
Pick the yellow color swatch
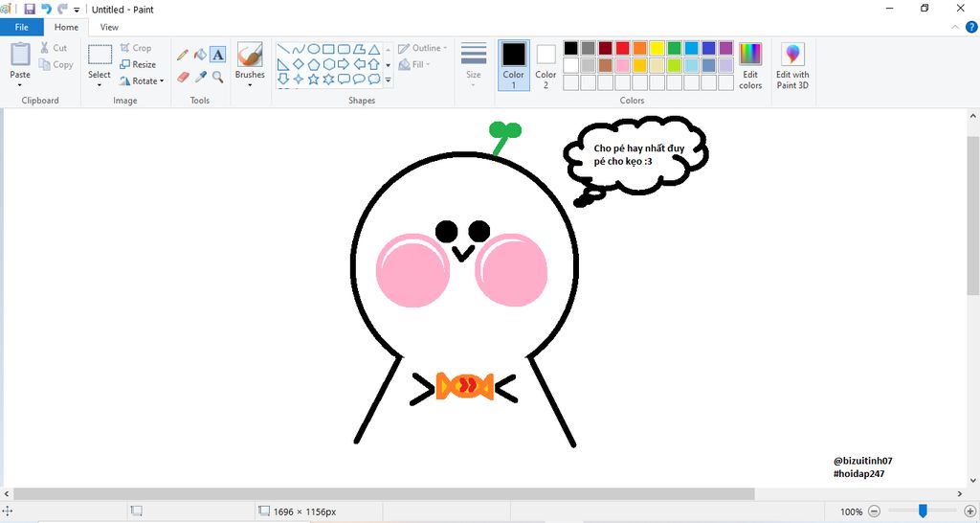(x=657, y=48)
